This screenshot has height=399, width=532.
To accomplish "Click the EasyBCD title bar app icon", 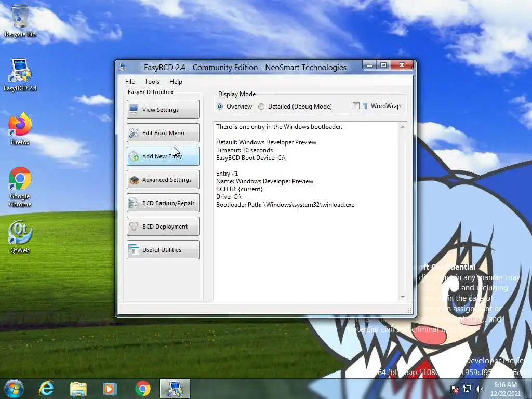I will click(123, 67).
